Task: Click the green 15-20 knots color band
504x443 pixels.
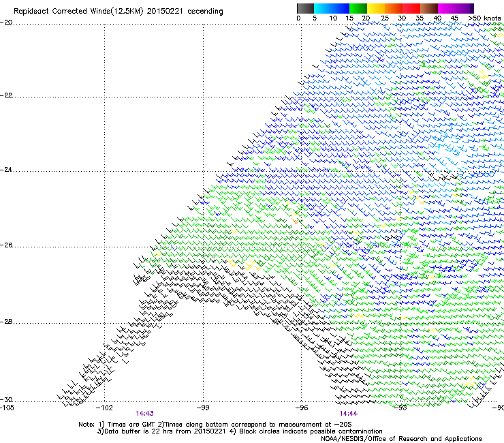Action: tap(358, 8)
